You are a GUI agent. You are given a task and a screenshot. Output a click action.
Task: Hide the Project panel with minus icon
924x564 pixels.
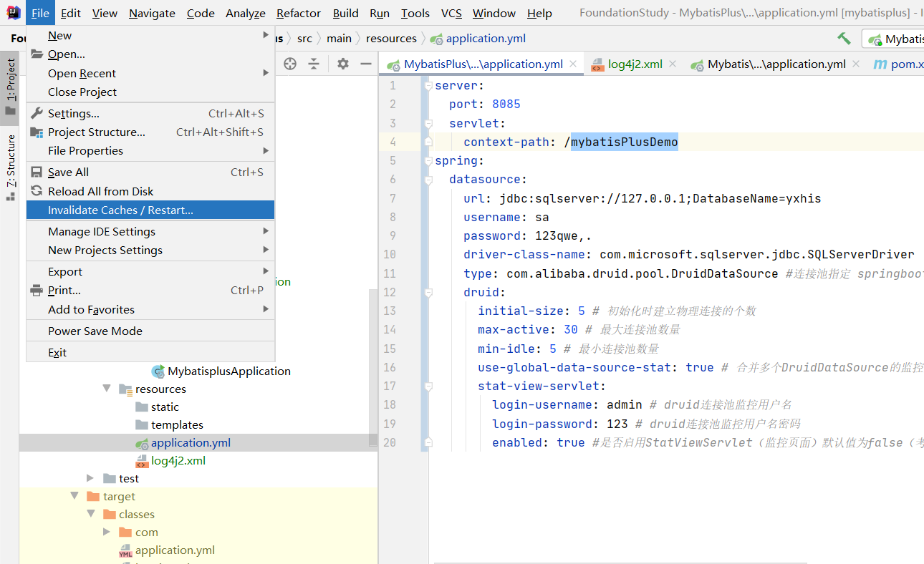(366, 64)
